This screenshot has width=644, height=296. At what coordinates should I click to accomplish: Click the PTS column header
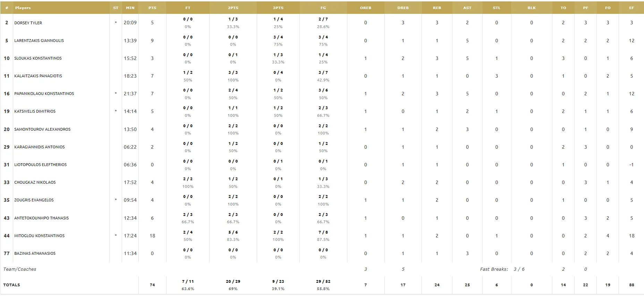[152, 8]
